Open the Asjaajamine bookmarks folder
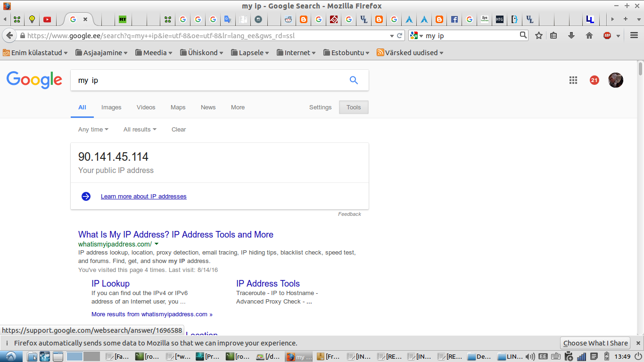The height and width of the screenshot is (362, 644). click(101, 53)
